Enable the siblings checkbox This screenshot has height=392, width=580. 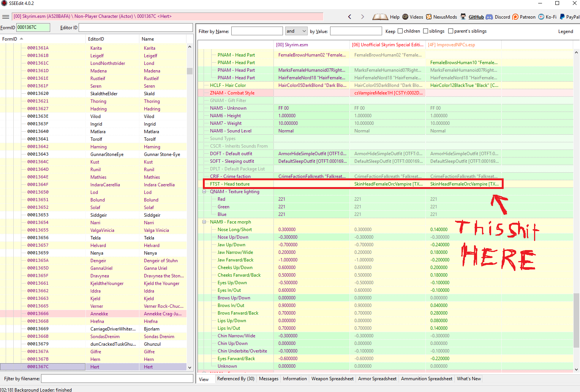pos(425,31)
